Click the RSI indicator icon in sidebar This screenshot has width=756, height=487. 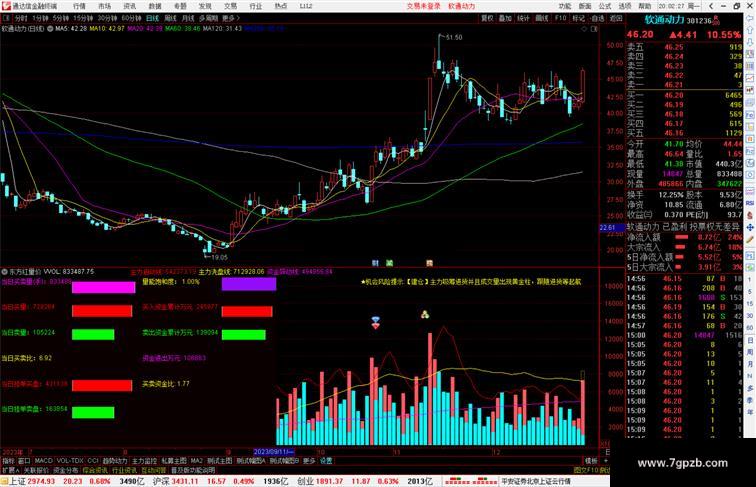coord(750,203)
